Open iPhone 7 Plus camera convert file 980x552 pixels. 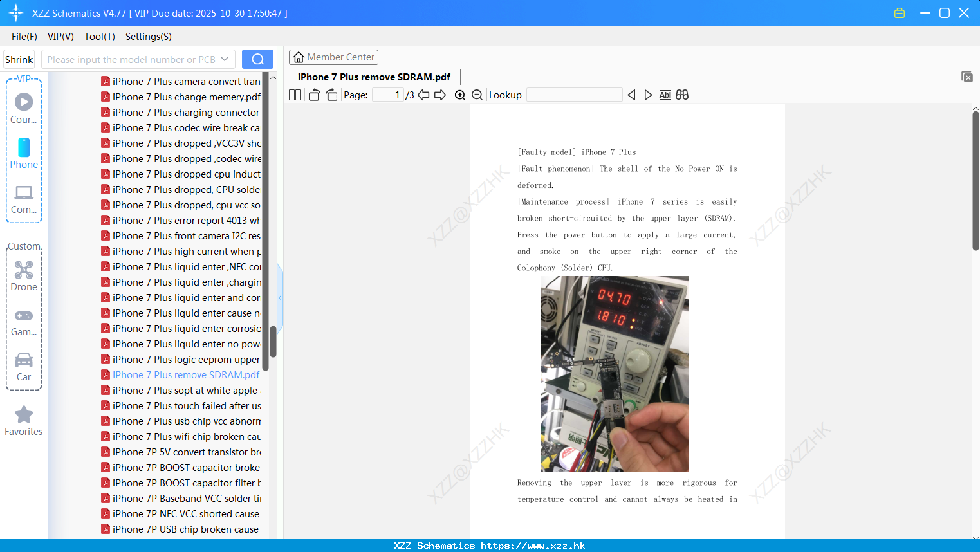[181, 82]
